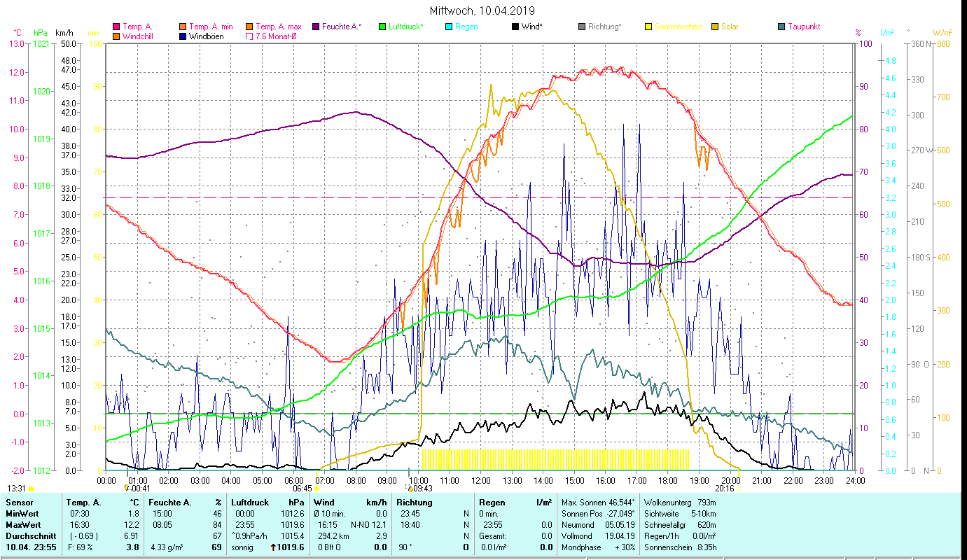This screenshot has width=967, height=560.
Task: Click the sunrise icon at 06:45
Action: point(316,489)
